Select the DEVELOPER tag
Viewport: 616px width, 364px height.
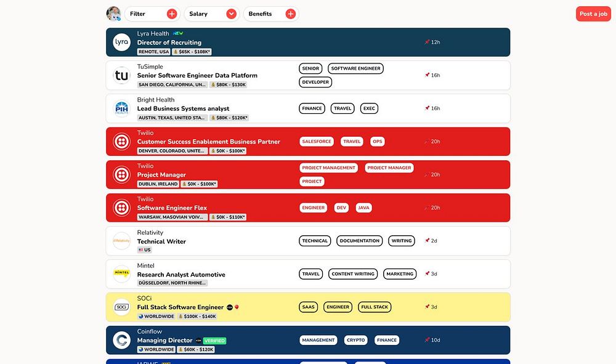coord(315,82)
